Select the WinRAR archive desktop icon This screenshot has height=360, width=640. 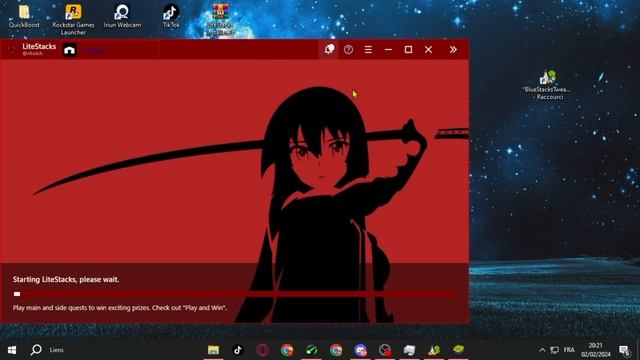(220, 20)
